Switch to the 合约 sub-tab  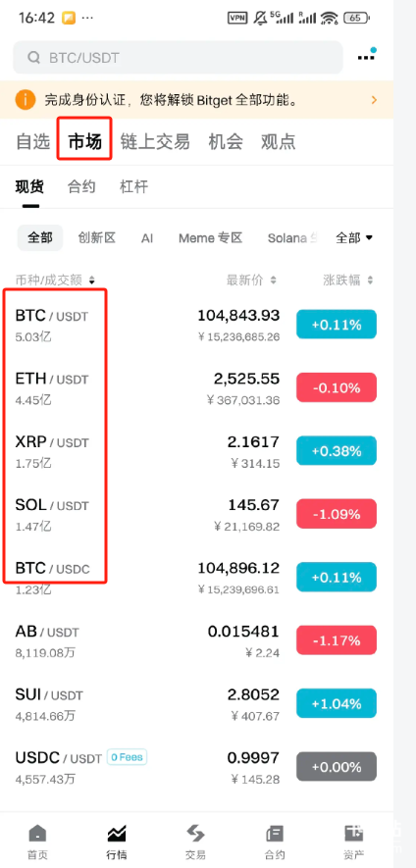[81, 186]
